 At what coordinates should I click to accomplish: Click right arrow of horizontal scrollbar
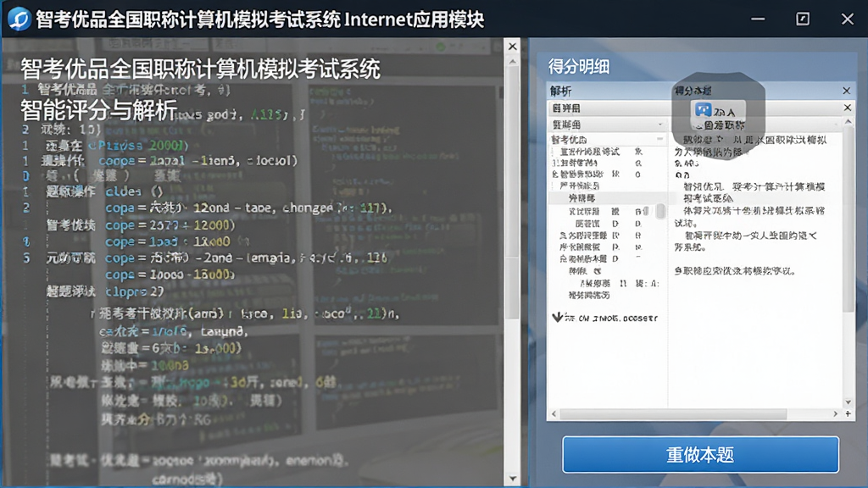[x=835, y=413]
